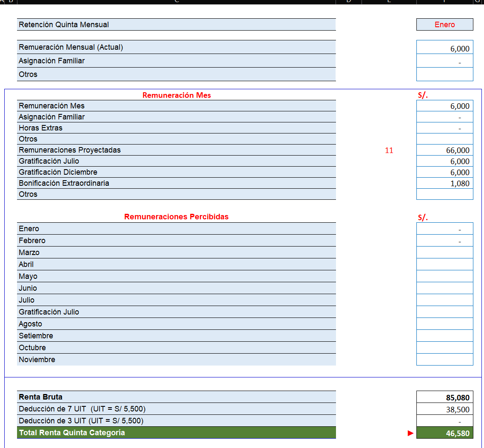
Task: Click the Bonificación Extraordinaria value 1,080
Action: (444, 183)
